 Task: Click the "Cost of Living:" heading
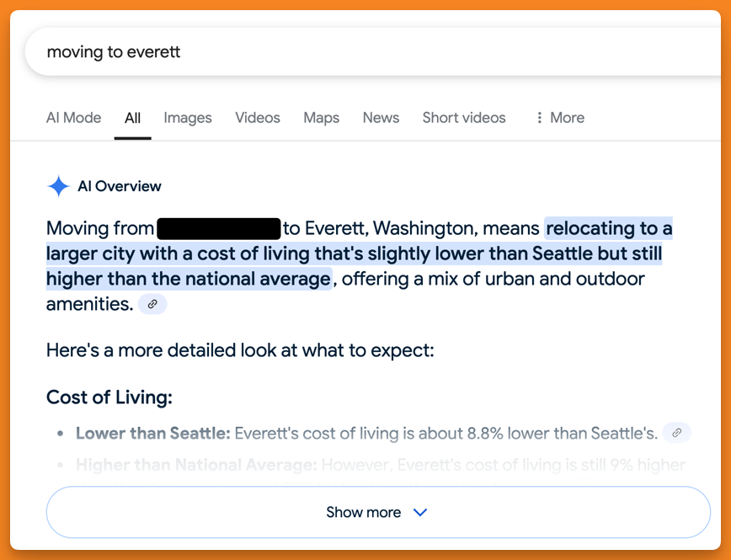pyautogui.click(x=109, y=397)
